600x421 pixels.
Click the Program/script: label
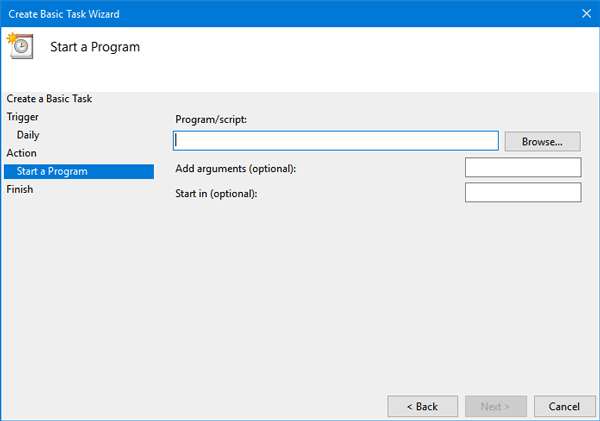click(x=211, y=119)
